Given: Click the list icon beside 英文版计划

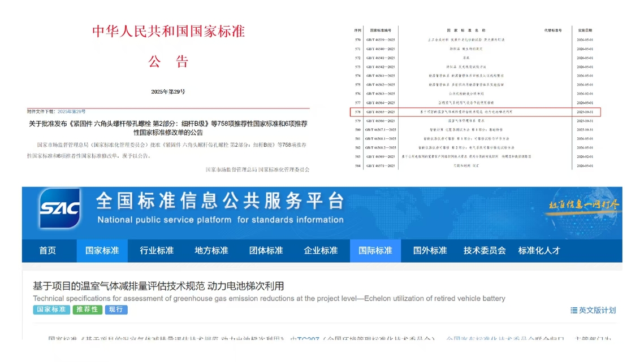Looking at the screenshot, I should 573,310.
